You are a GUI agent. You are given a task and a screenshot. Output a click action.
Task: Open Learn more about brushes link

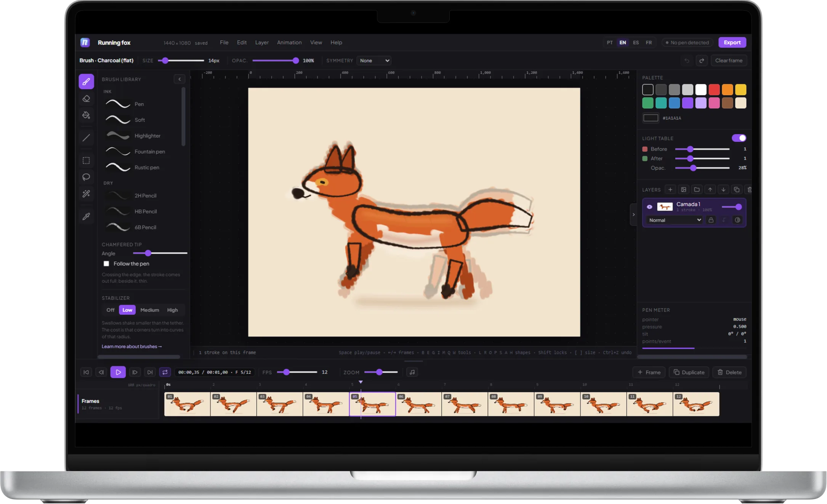coord(132,347)
